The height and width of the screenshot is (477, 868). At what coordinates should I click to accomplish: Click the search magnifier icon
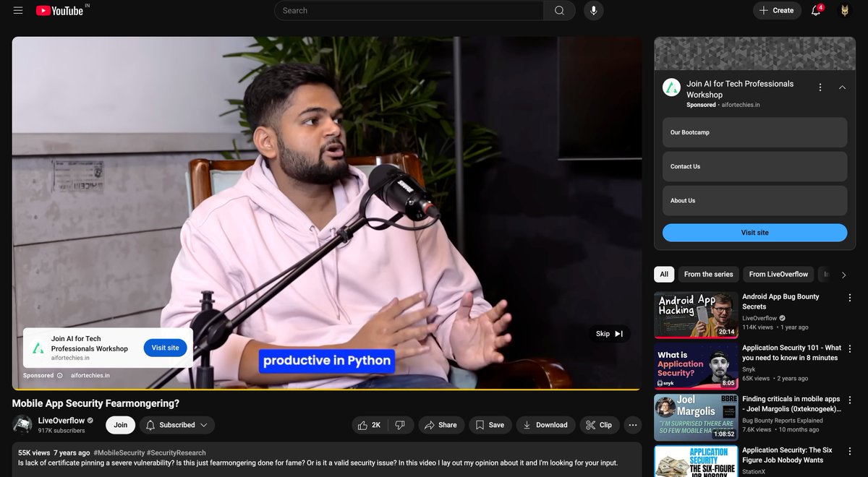click(559, 11)
